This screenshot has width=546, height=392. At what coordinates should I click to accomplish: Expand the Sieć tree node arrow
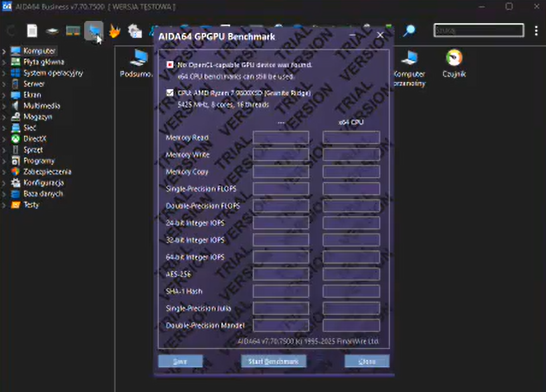4,128
